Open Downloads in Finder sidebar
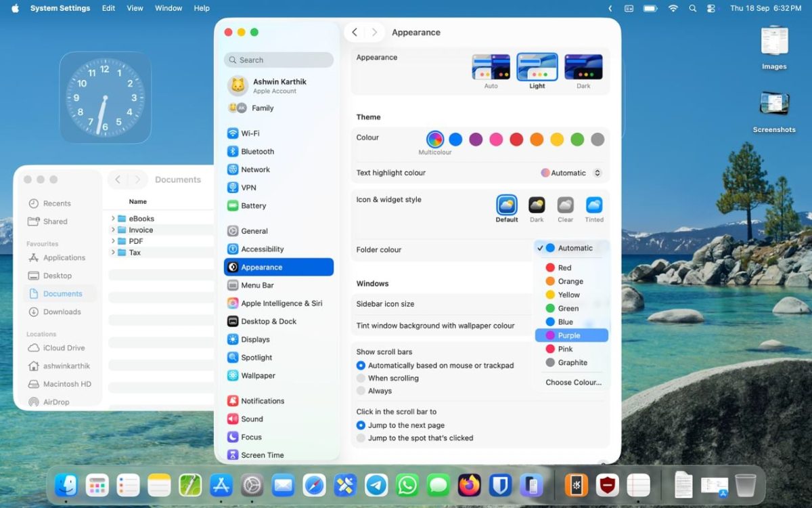812x508 pixels. coord(61,312)
